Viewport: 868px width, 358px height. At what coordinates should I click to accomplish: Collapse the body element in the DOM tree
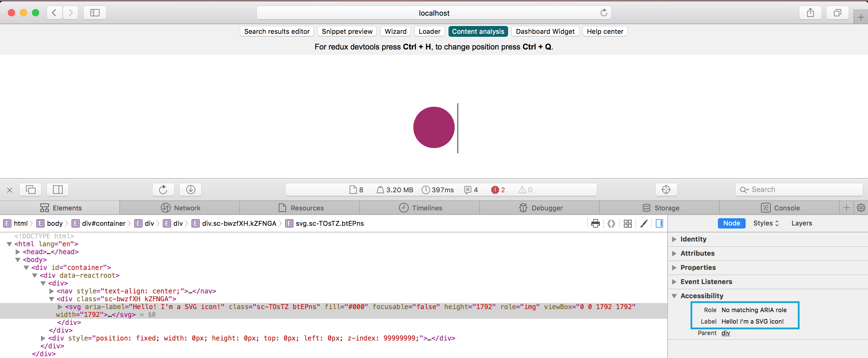point(18,260)
